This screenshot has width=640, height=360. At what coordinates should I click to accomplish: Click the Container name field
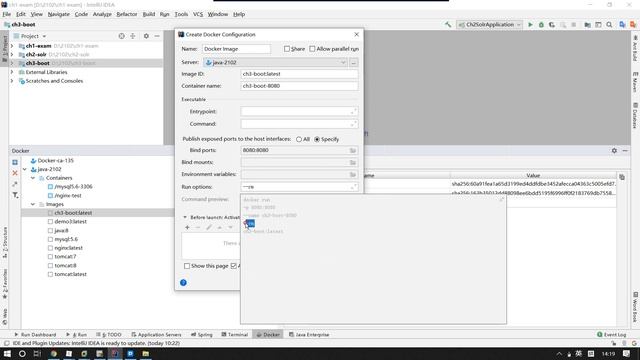pos(299,86)
